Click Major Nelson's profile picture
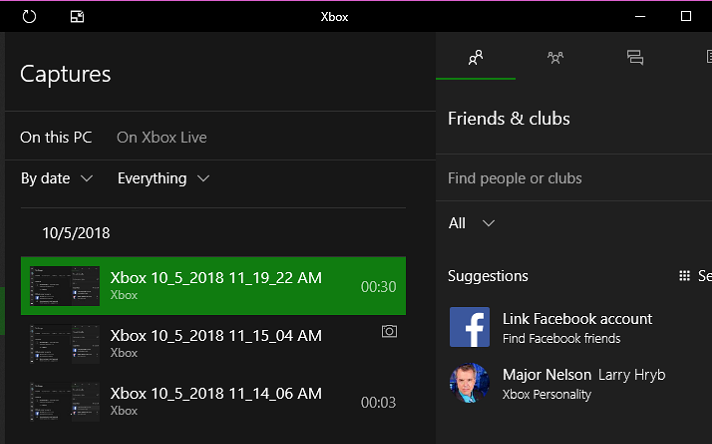The width and height of the screenshot is (712, 444). [470, 383]
